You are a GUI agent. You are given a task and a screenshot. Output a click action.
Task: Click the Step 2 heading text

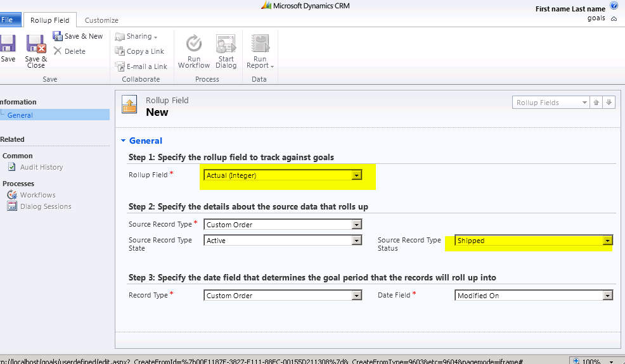248,207
